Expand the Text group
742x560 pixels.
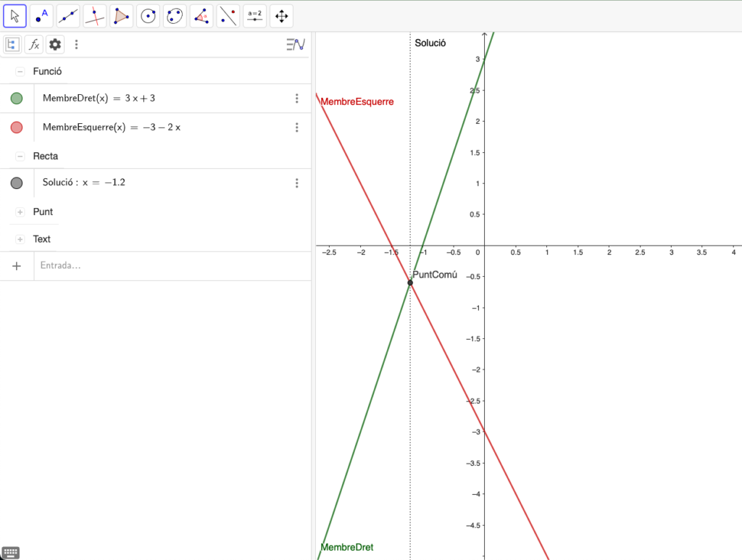point(20,239)
